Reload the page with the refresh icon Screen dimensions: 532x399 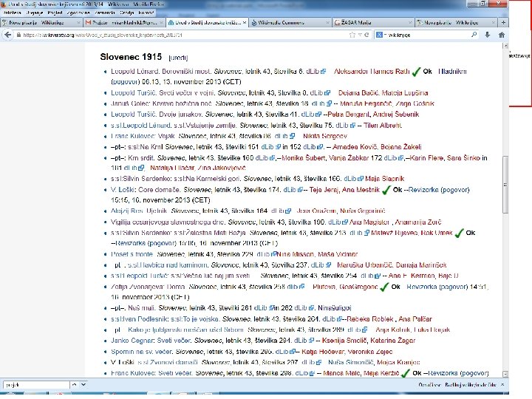(366, 35)
